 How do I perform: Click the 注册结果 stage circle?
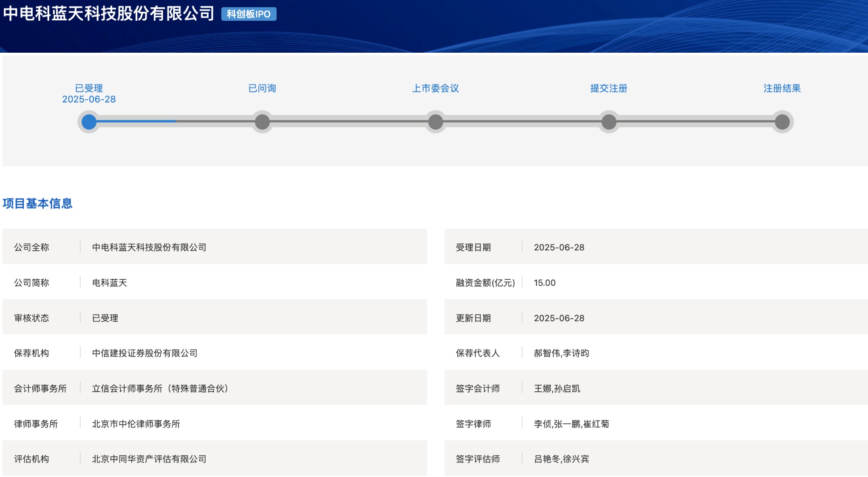pos(782,122)
